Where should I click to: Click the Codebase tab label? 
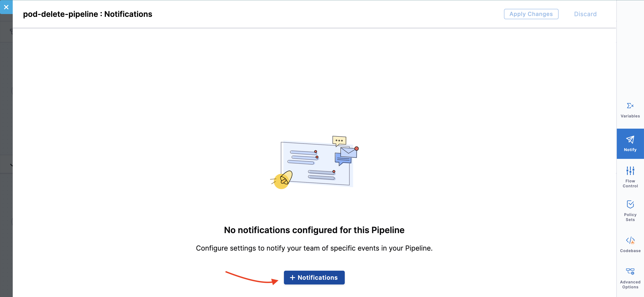[630, 251]
